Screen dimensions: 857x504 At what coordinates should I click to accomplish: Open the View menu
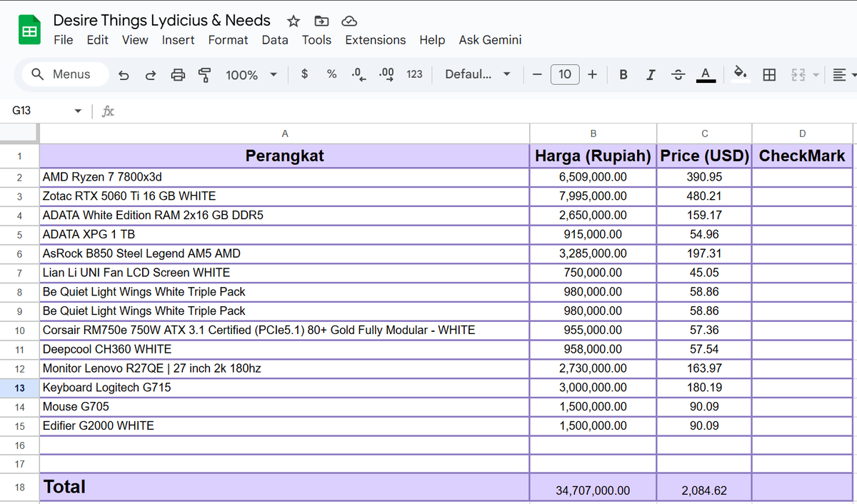(x=135, y=40)
